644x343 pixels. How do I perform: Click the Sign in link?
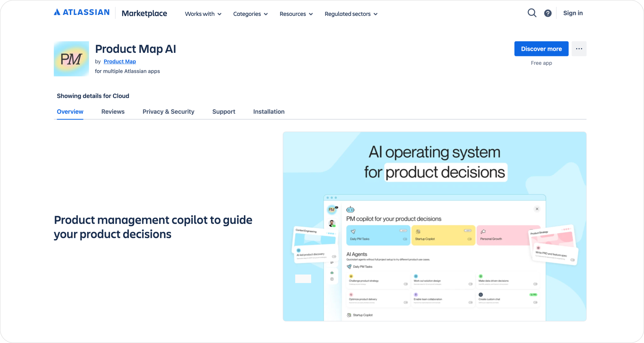click(573, 13)
